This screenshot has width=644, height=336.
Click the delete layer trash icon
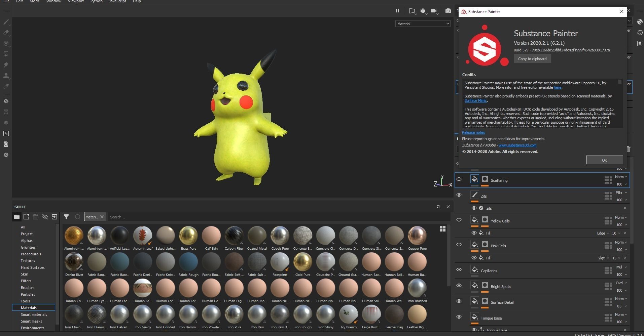(629, 149)
